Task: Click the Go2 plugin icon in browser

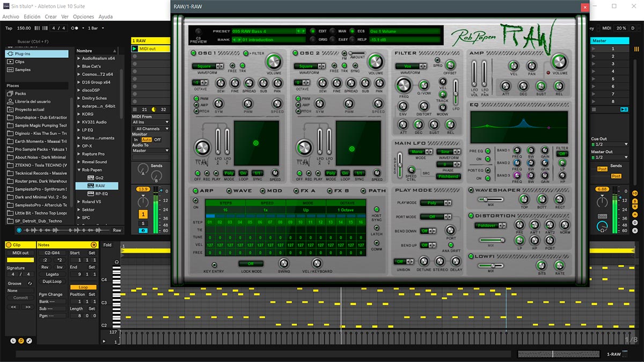Action: click(90, 178)
